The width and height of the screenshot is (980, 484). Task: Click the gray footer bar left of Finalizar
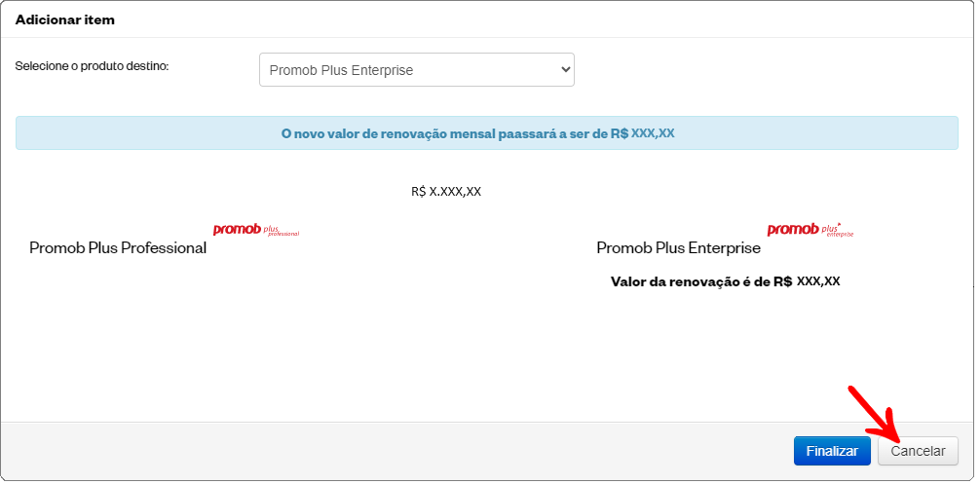click(396, 451)
